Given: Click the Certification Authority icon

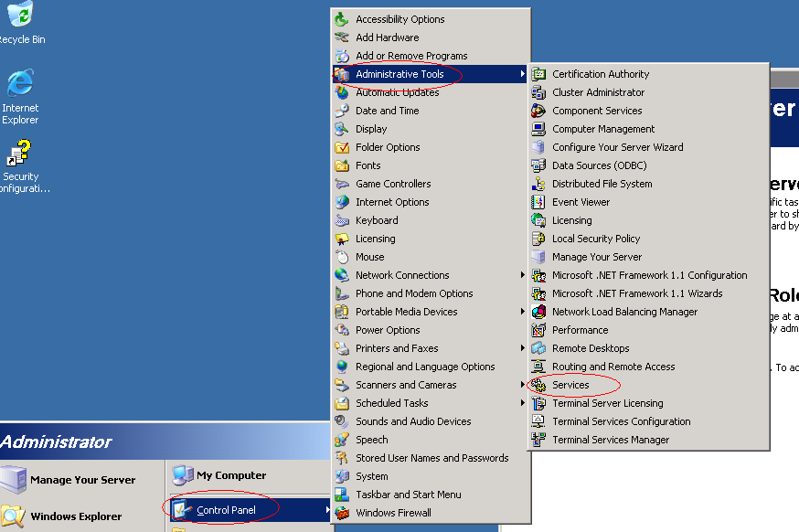Looking at the screenshot, I should [538, 74].
